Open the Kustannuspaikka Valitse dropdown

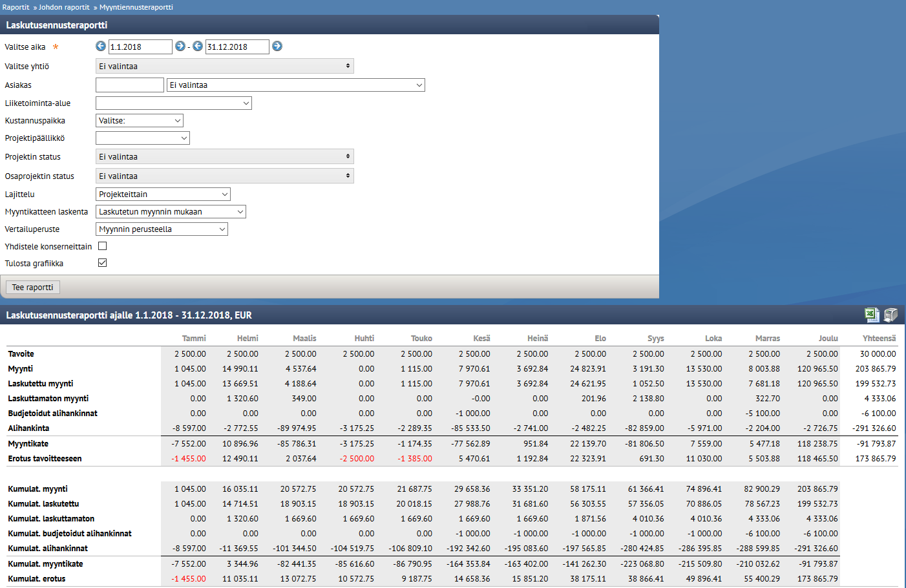pyautogui.click(x=140, y=120)
